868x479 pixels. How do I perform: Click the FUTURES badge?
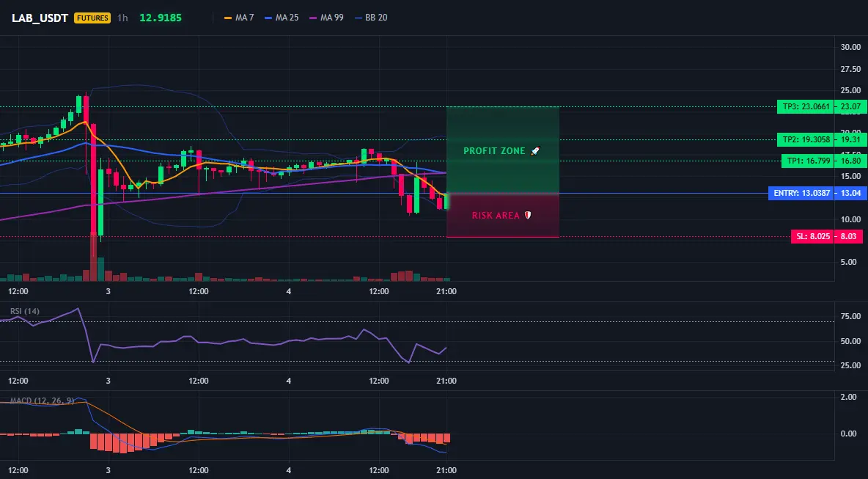tap(92, 18)
